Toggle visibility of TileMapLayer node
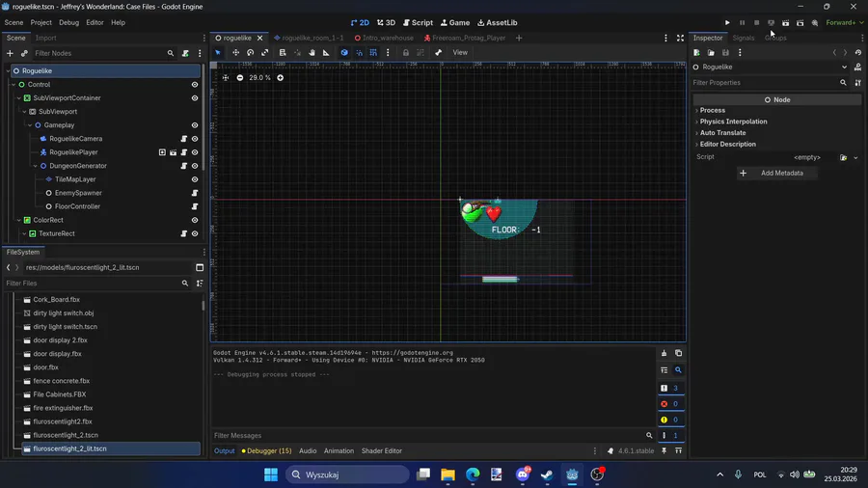868x488 pixels. click(x=195, y=179)
